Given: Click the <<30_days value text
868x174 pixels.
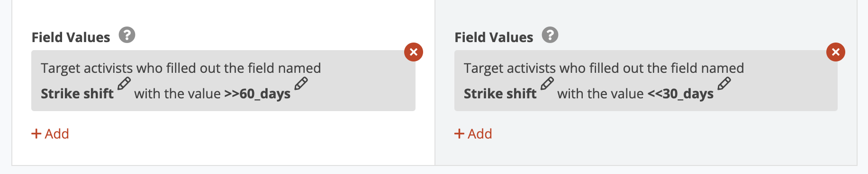Looking at the screenshot, I should [680, 94].
